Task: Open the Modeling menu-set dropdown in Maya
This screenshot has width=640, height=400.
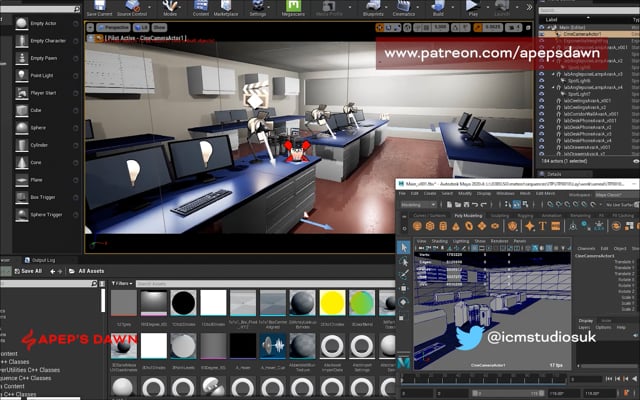Action: (418, 204)
